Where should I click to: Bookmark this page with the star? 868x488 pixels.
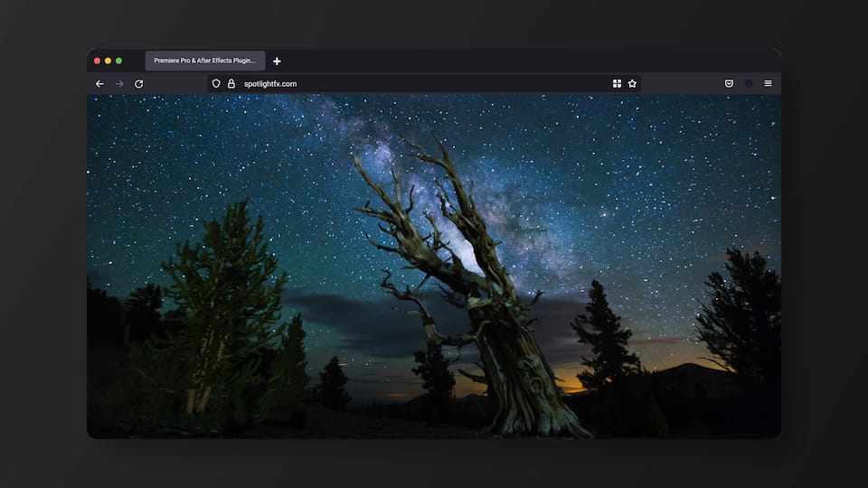632,83
